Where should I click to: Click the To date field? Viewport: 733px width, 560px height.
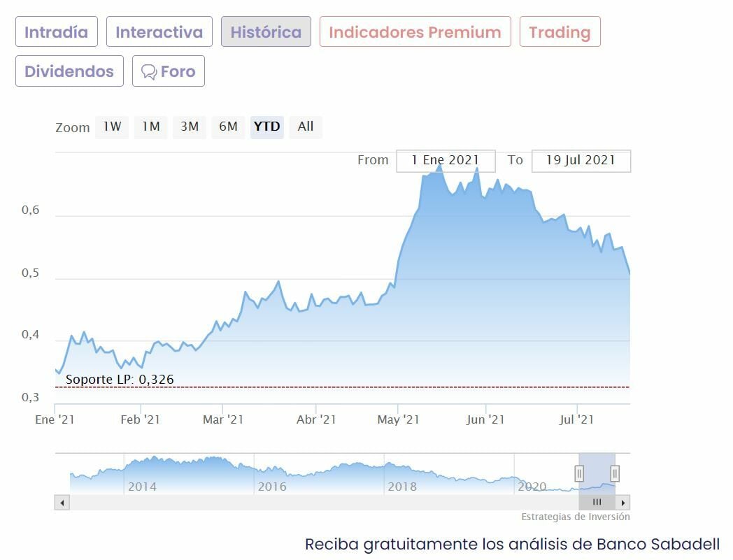click(x=581, y=160)
